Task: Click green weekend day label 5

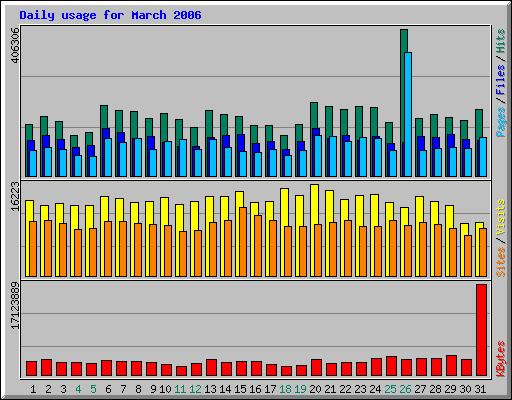Action: click(x=93, y=389)
